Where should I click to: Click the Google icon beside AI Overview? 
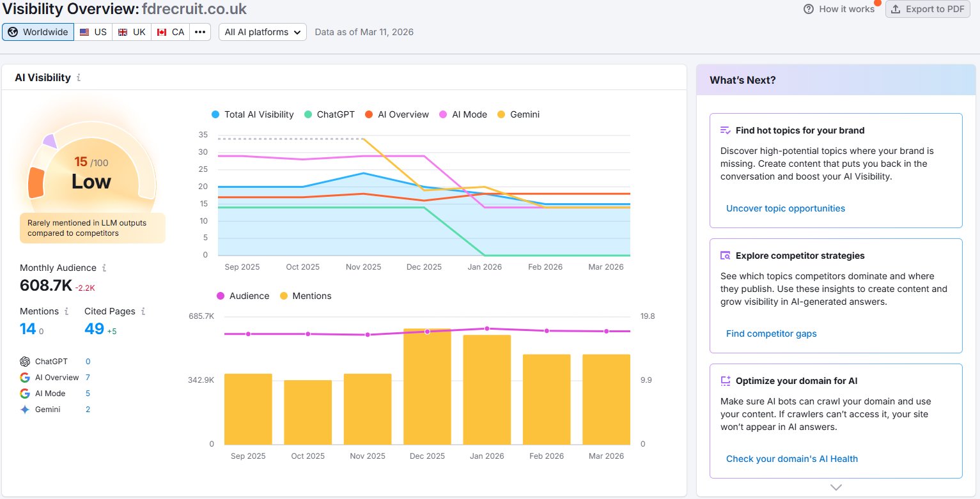pos(25,378)
